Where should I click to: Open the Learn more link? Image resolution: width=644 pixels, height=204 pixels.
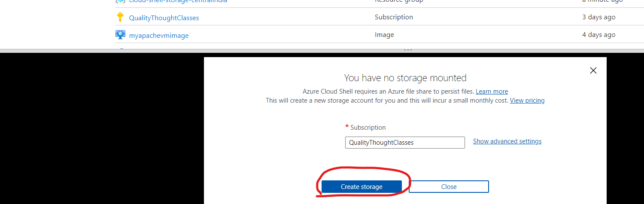point(492,91)
